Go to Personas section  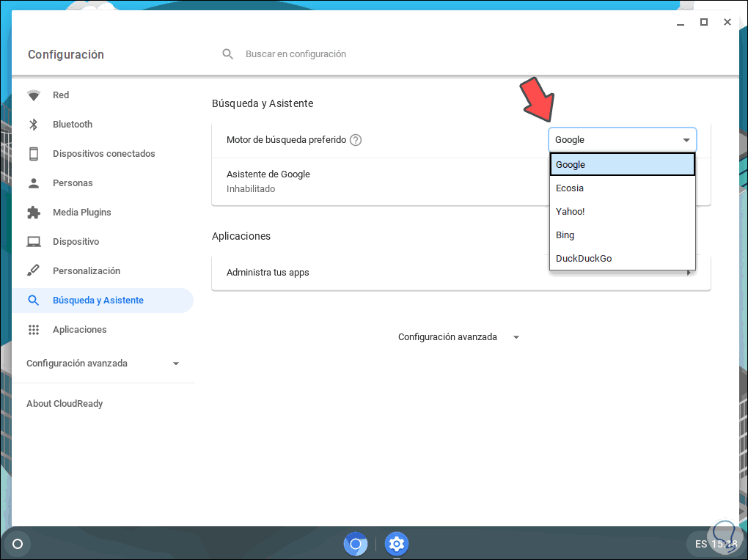(103, 183)
